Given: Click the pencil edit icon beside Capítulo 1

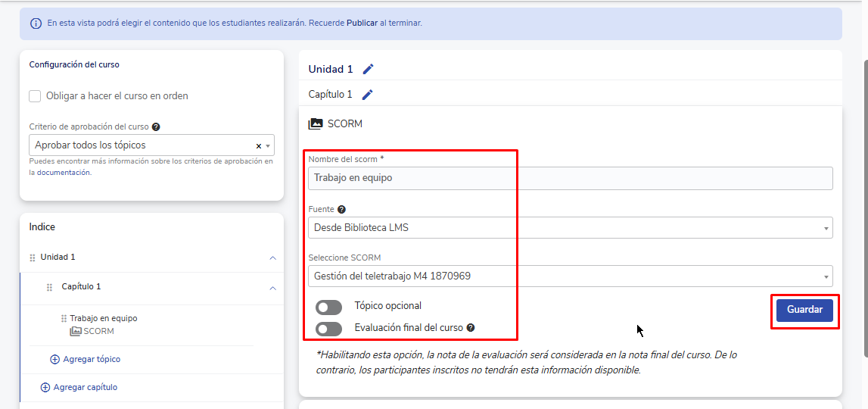Looking at the screenshot, I should pyautogui.click(x=367, y=95).
